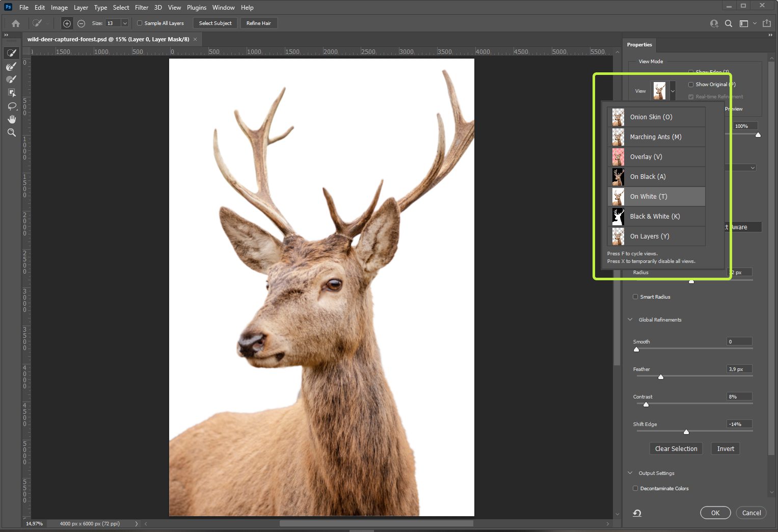
Task: Choose On Layers (Y) view
Action: [656, 236]
